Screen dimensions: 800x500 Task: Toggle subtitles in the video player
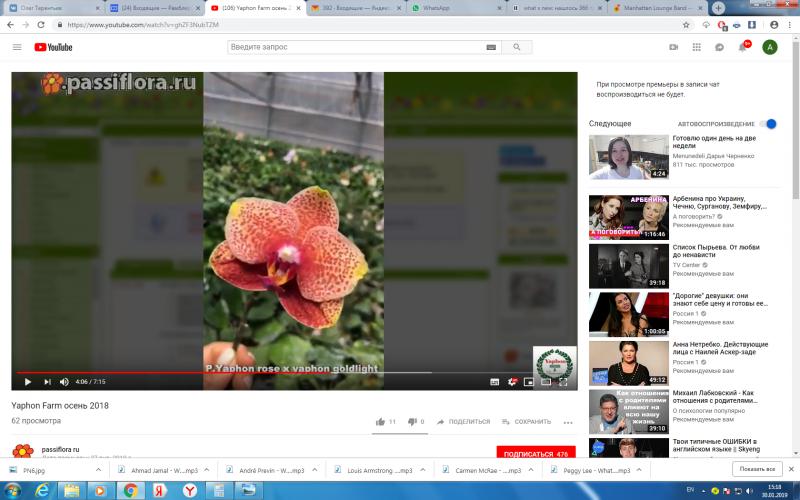click(494, 381)
